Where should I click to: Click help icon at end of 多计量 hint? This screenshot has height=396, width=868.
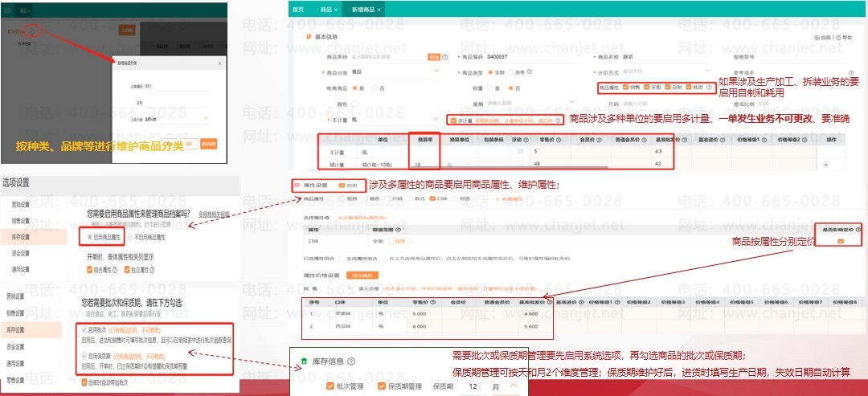point(558,120)
